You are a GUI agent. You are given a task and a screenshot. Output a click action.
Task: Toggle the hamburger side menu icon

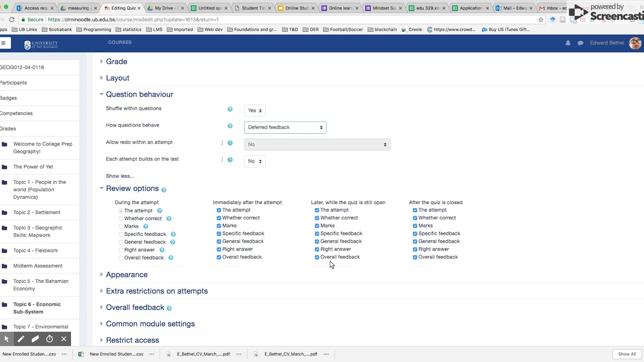pyautogui.click(x=3, y=43)
